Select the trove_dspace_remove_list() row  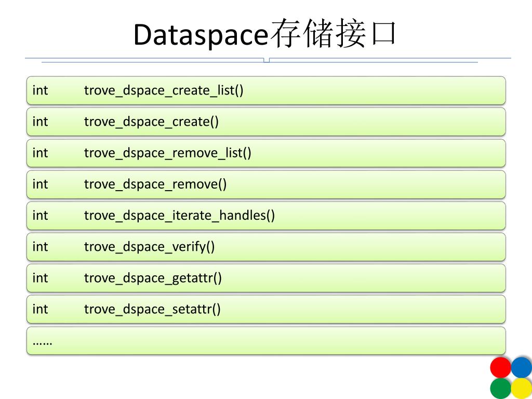coord(266,153)
